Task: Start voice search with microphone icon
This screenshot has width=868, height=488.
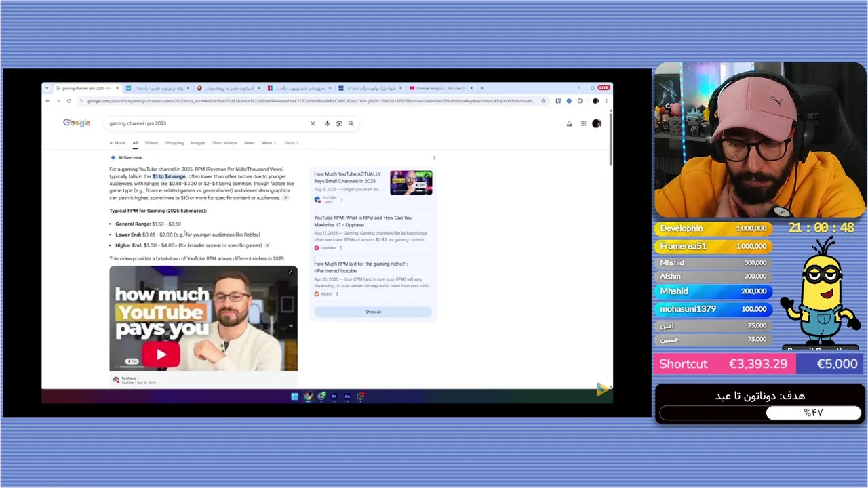Action: [x=328, y=123]
